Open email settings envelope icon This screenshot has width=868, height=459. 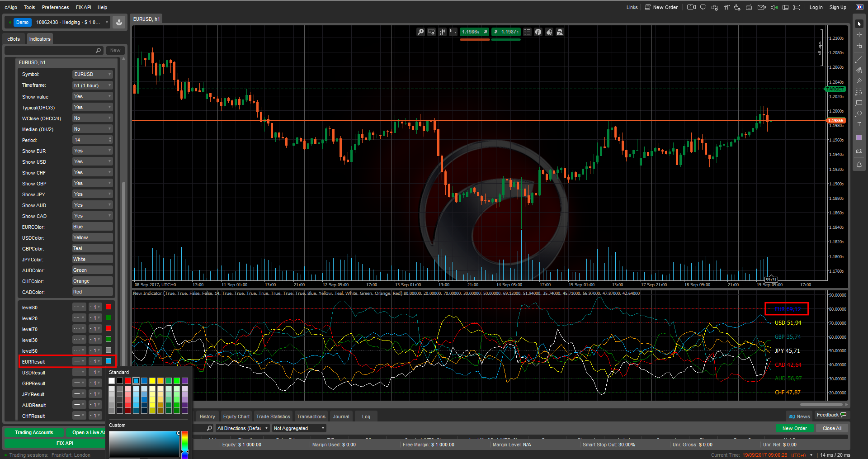(761, 7)
